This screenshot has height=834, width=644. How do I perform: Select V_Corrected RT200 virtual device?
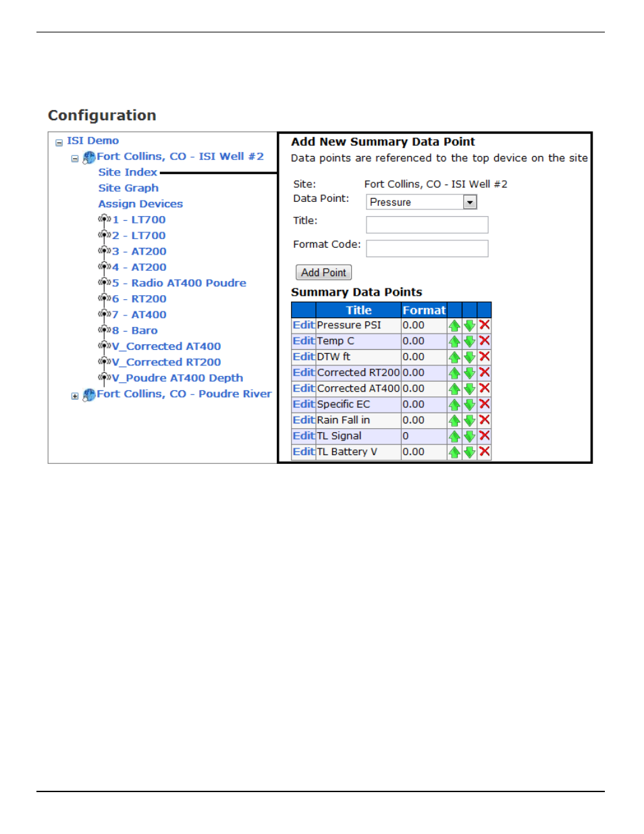166,363
